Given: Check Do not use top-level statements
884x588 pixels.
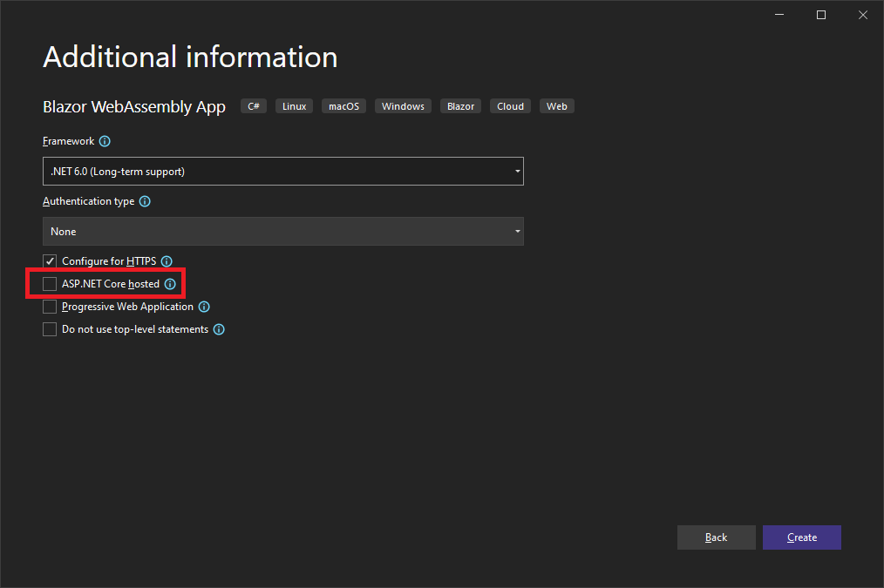Looking at the screenshot, I should click(x=50, y=329).
